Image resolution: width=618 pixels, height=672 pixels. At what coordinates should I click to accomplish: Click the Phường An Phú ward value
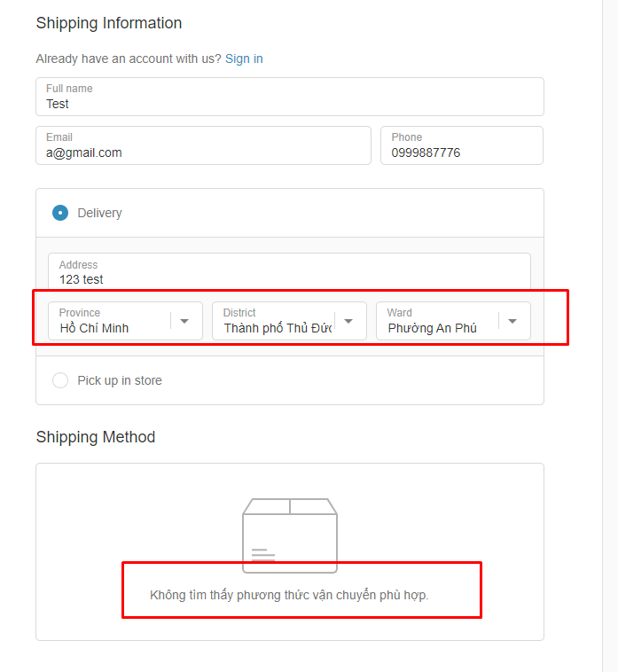pyautogui.click(x=432, y=328)
